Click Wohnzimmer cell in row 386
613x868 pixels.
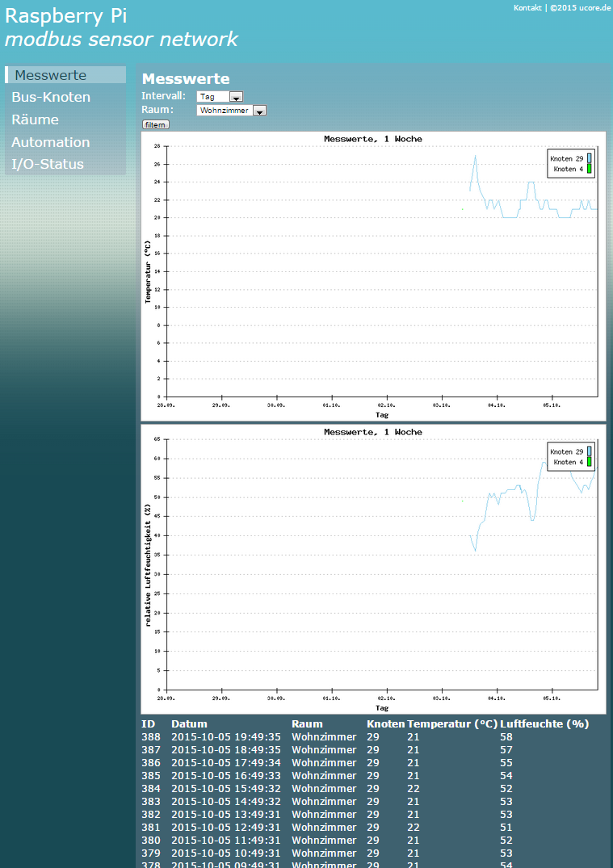[x=324, y=762]
